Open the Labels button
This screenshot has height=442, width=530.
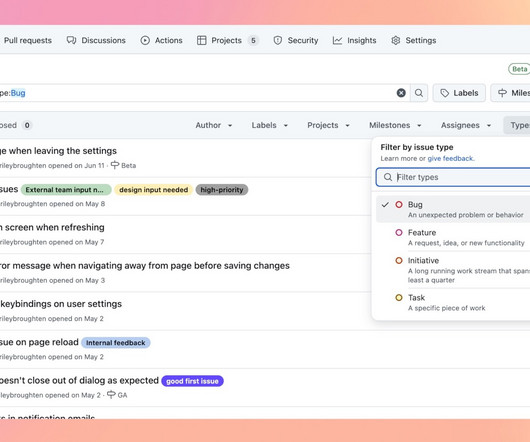point(459,93)
